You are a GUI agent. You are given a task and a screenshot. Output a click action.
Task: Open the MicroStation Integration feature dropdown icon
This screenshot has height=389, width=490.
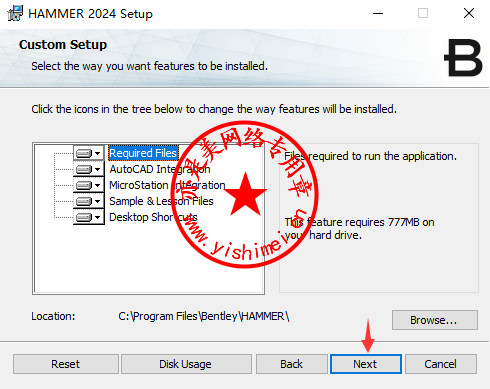pyautogui.click(x=88, y=185)
